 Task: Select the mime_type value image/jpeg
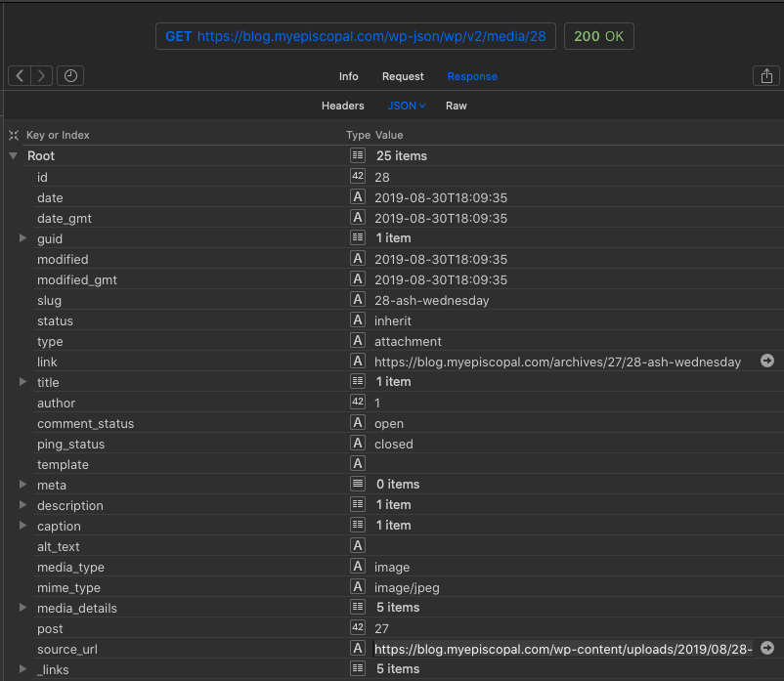click(407, 587)
